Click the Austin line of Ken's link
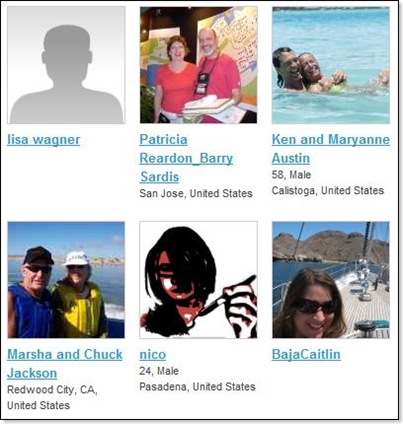Screen dimensions: 403x424 click(291, 158)
